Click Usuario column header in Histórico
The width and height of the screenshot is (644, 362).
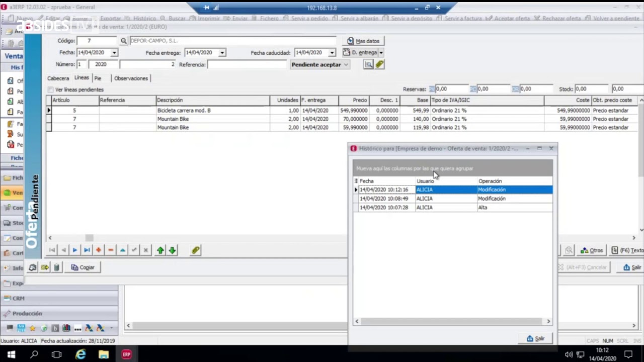(446, 181)
